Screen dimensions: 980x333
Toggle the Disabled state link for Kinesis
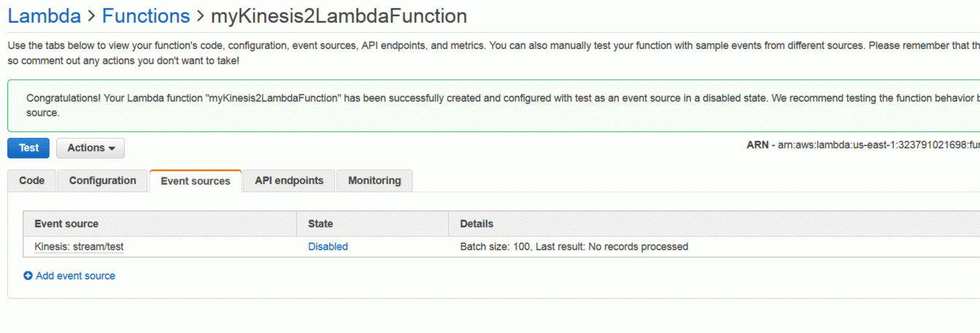click(328, 247)
